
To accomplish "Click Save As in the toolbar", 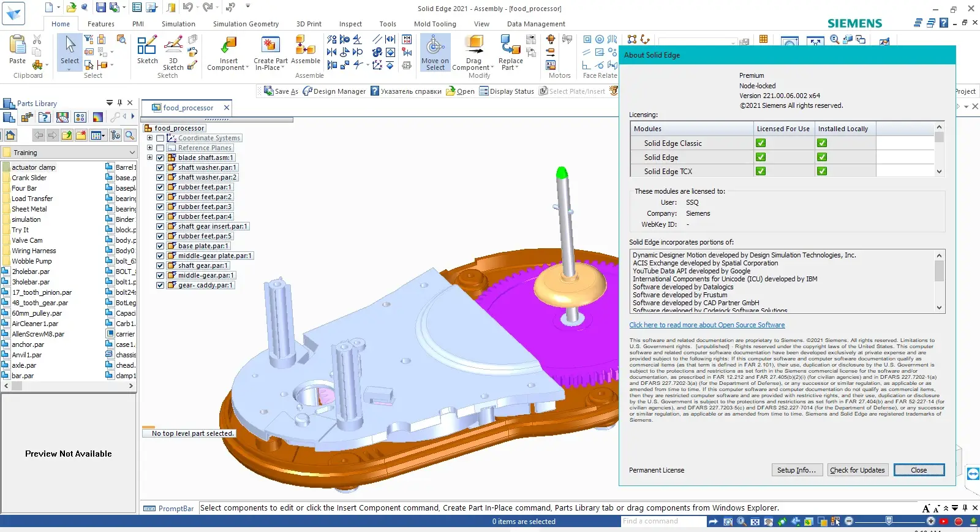I will coord(281,91).
